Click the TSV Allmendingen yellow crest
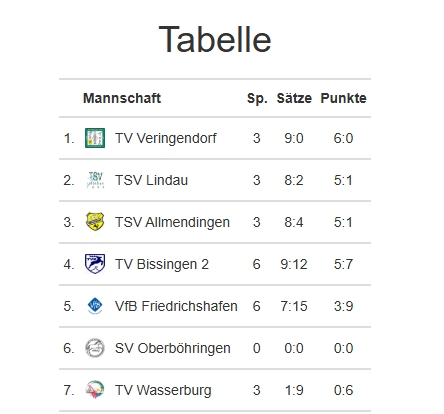 (95, 222)
